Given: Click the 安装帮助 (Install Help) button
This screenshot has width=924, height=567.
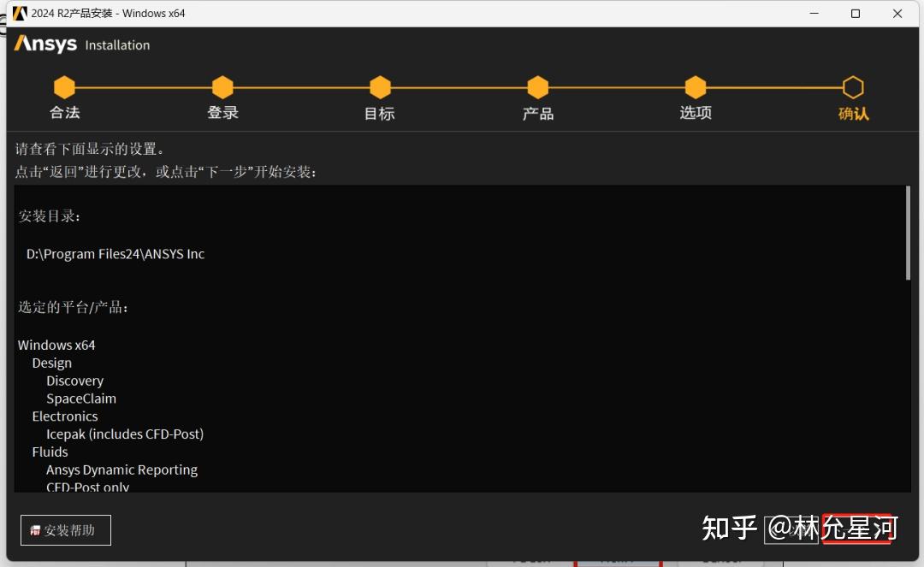Looking at the screenshot, I should (x=66, y=530).
